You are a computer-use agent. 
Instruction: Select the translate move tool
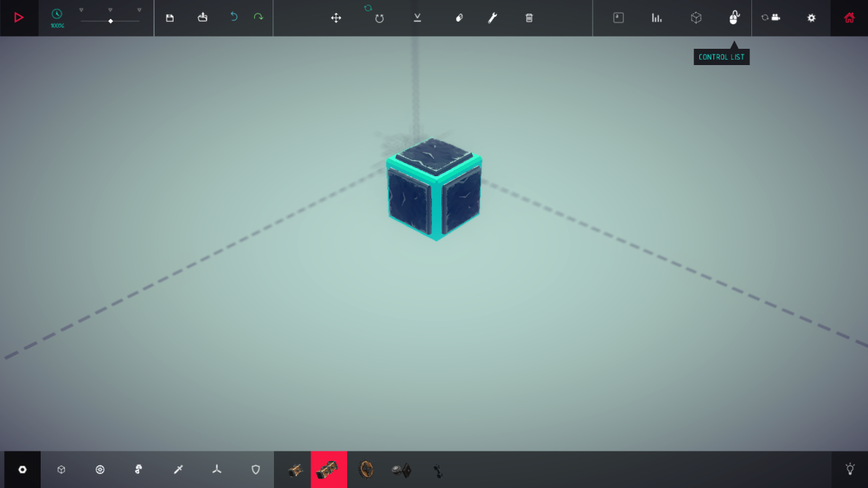coord(336,18)
